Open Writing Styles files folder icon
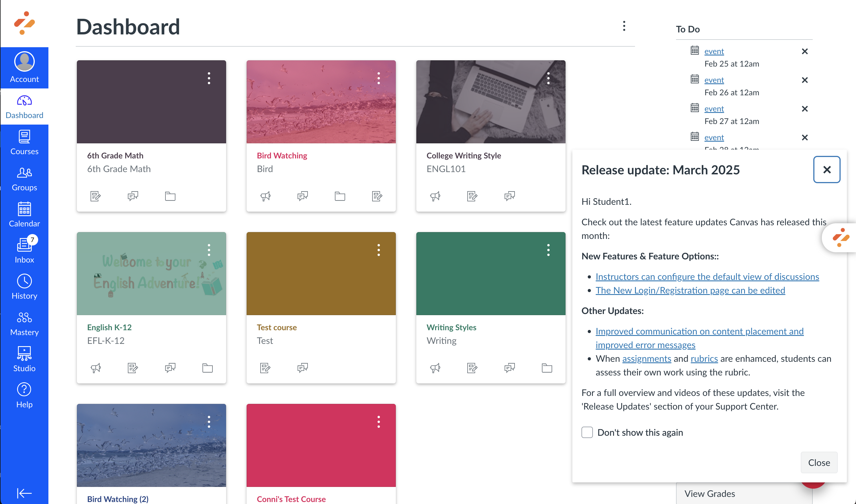The image size is (856, 504). point(547,368)
